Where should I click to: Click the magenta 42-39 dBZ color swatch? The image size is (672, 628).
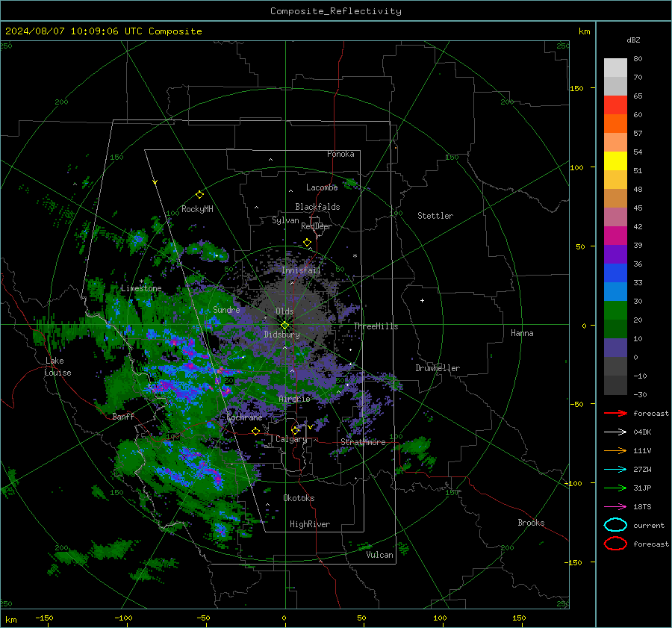[615, 236]
